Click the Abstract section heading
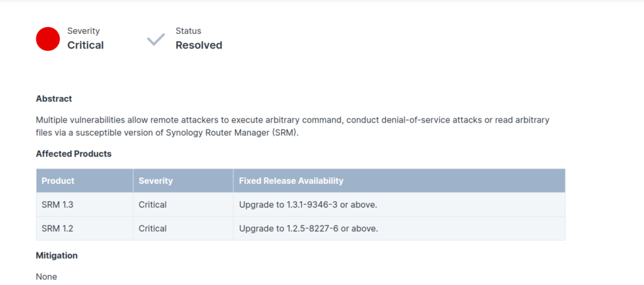This screenshot has width=644, height=285. coord(54,99)
